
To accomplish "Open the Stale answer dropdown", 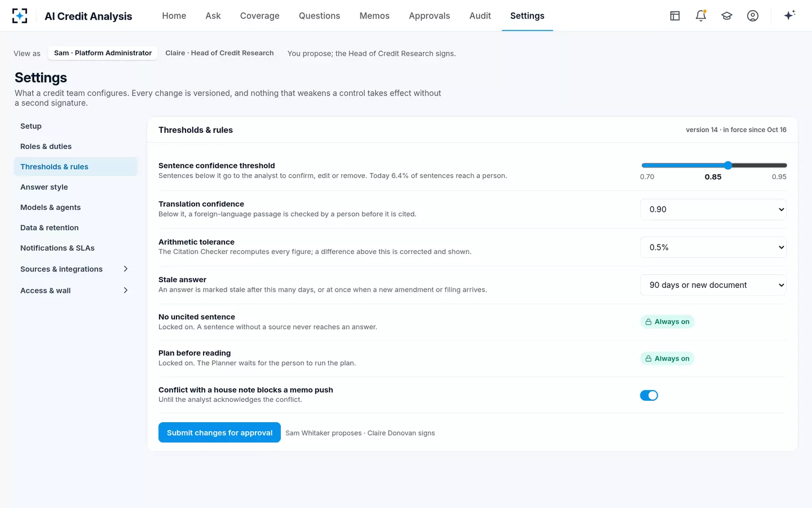I will point(713,285).
